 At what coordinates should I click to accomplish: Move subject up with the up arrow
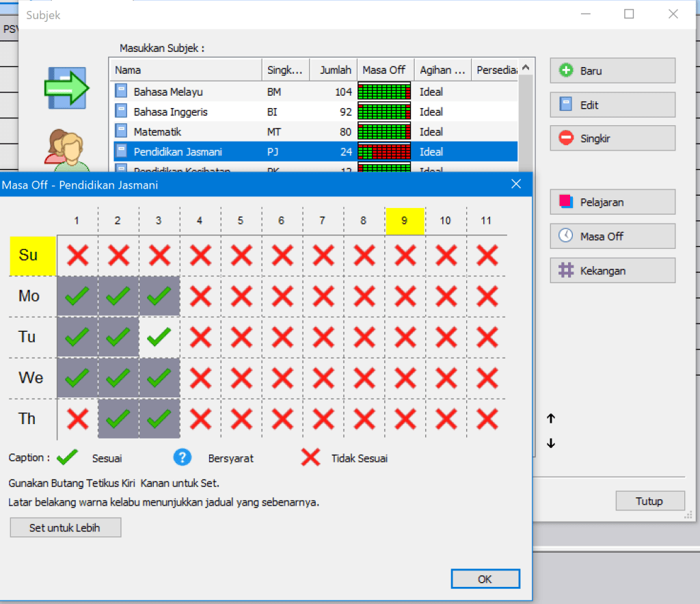tap(551, 419)
